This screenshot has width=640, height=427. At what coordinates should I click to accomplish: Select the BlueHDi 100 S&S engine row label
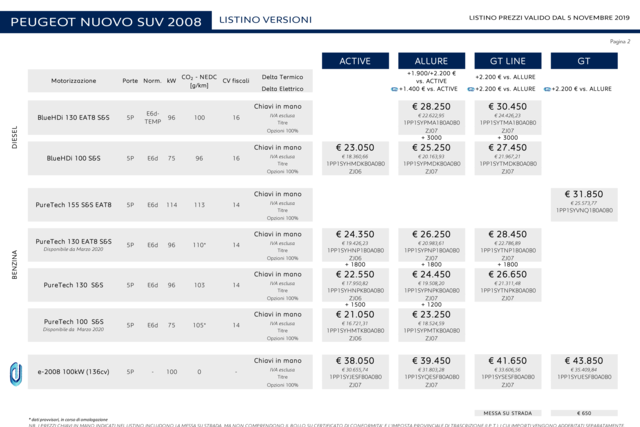(x=73, y=158)
